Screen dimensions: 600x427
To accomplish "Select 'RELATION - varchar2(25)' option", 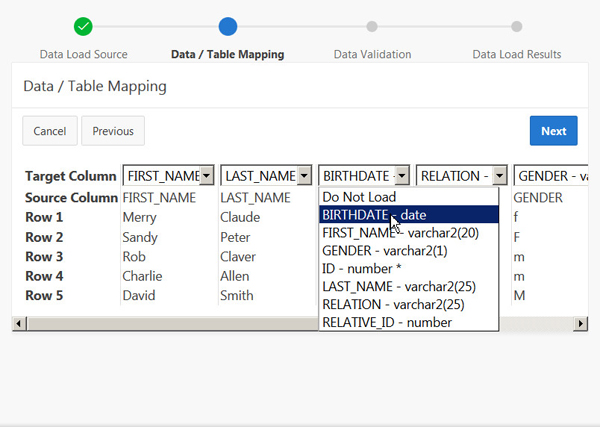I will coord(409,305).
